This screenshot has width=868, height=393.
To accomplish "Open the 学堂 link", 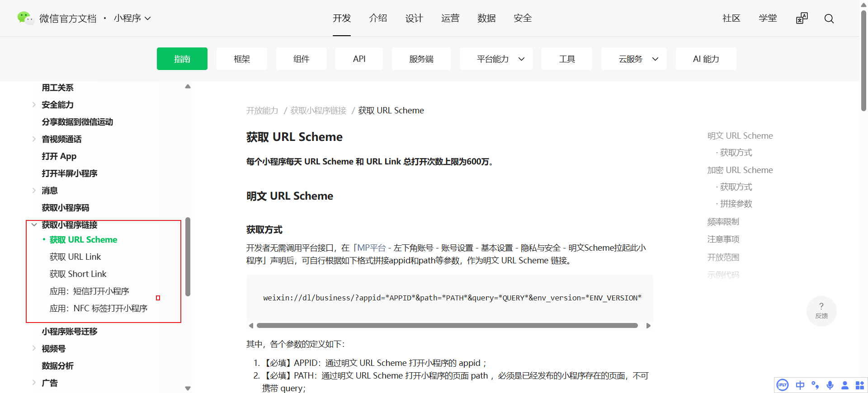I will tap(768, 18).
